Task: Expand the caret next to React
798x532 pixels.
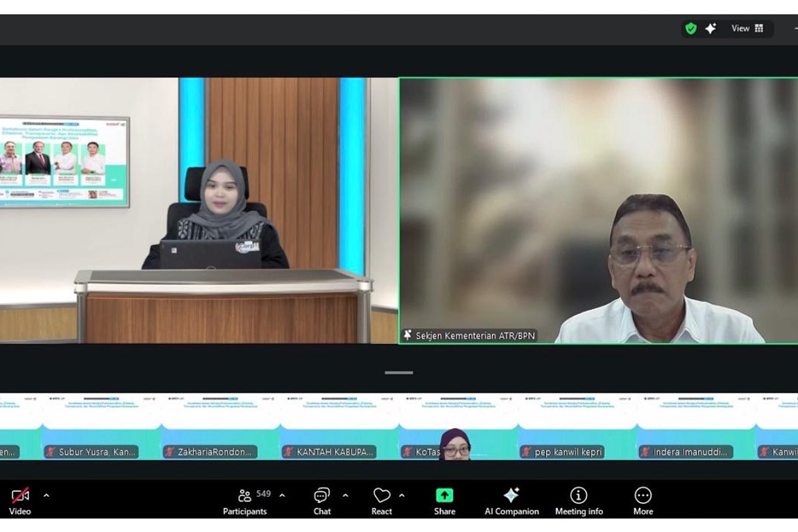Action: coord(402,495)
